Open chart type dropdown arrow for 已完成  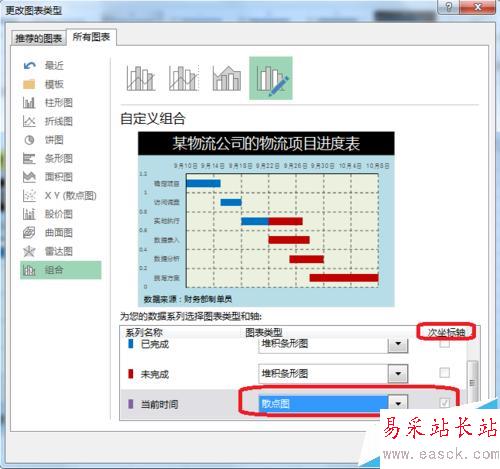click(398, 344)
